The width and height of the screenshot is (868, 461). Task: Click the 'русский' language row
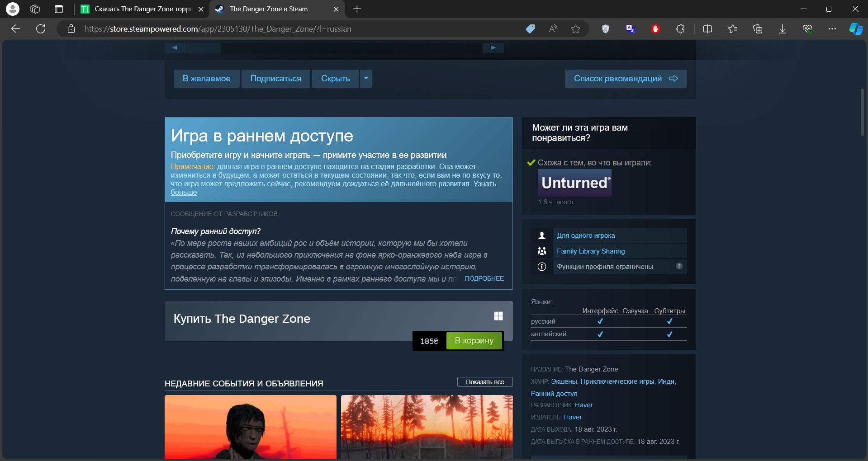(x=609, y=321)
